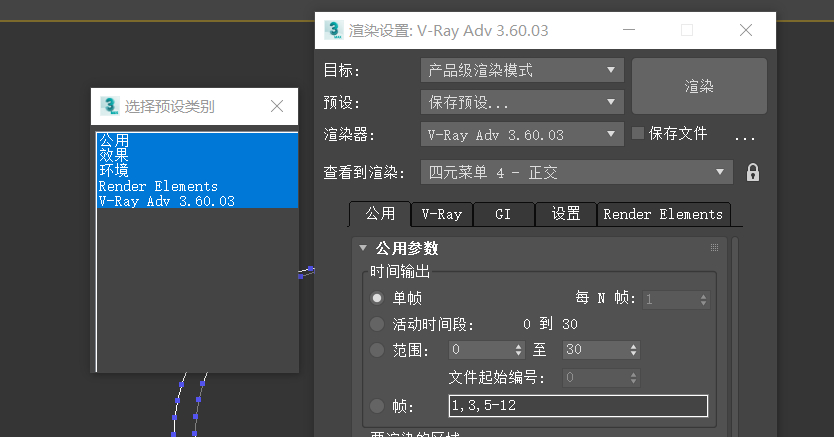
Task: Select the 帧 radio button
Action: point(377,406)
